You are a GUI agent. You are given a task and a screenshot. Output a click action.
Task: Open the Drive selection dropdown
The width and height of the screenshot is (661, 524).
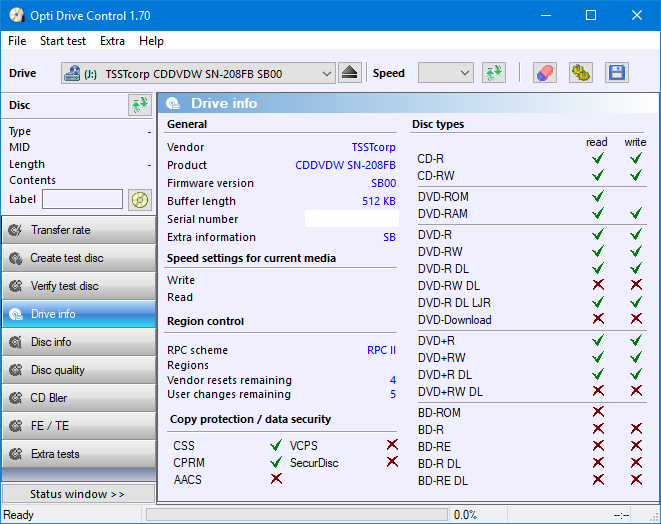(198, 73)
